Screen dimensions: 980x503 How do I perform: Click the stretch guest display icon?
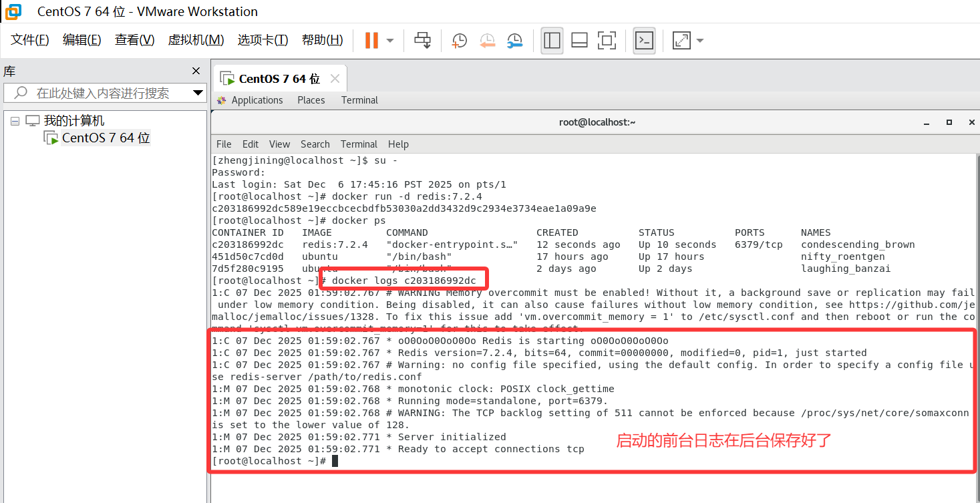(681, 40)
